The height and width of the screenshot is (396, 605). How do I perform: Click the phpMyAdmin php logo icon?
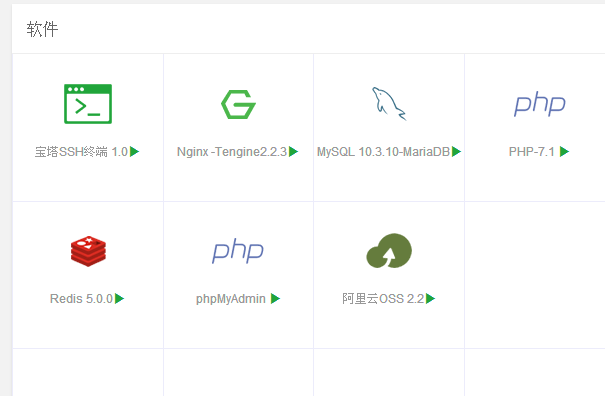[x=238, y=251]
